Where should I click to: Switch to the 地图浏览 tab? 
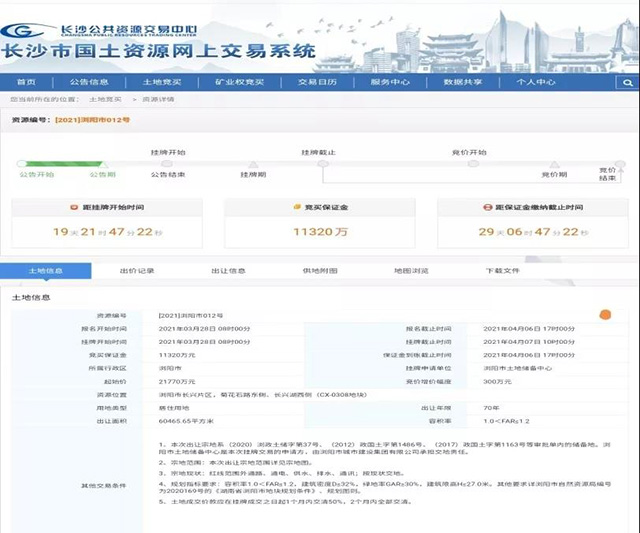pyautogui.click(x=410, y=271)
